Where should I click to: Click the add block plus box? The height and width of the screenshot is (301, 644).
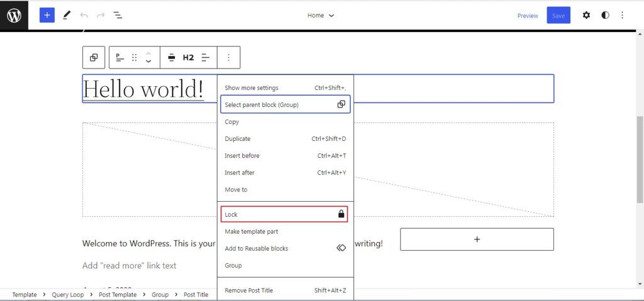pyautogui.click(x=477, y=239)
